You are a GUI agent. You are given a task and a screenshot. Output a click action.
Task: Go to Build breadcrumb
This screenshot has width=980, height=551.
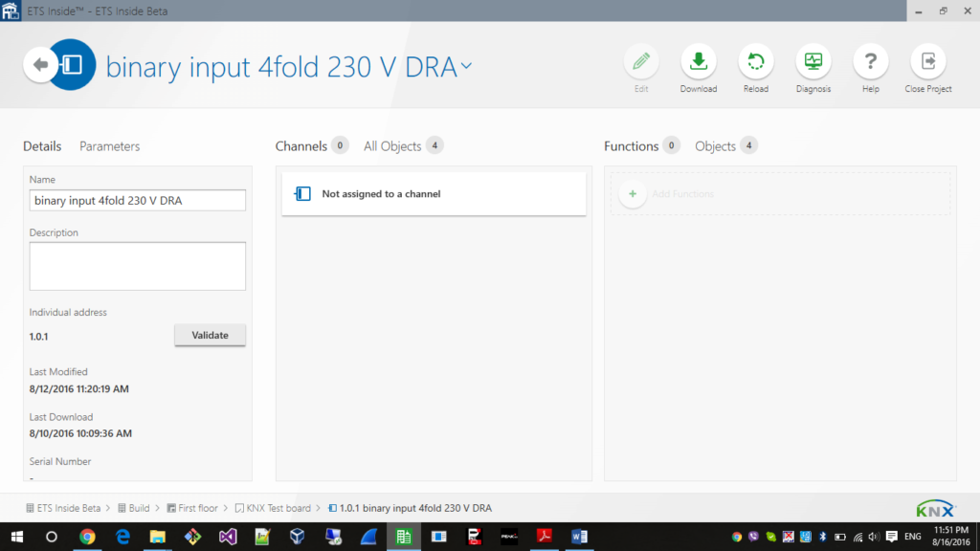pyautogui.click(x=134, y=508)
